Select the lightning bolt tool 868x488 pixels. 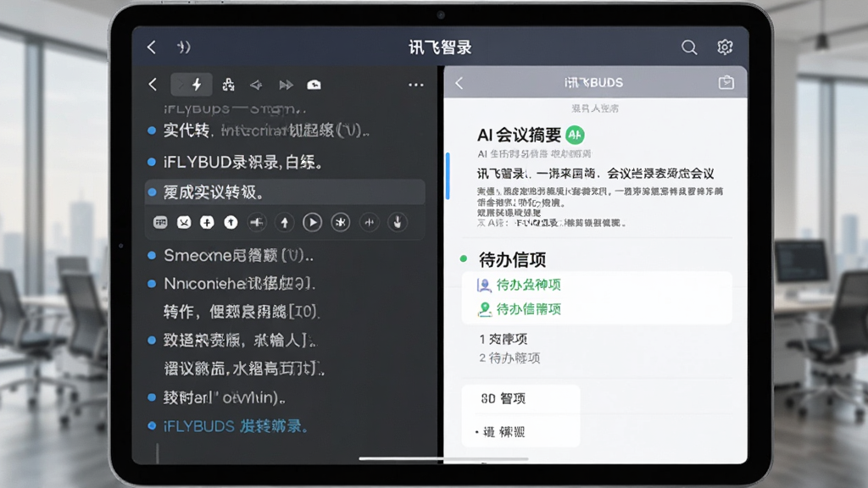pyautogui.click(x=197, y=85)
